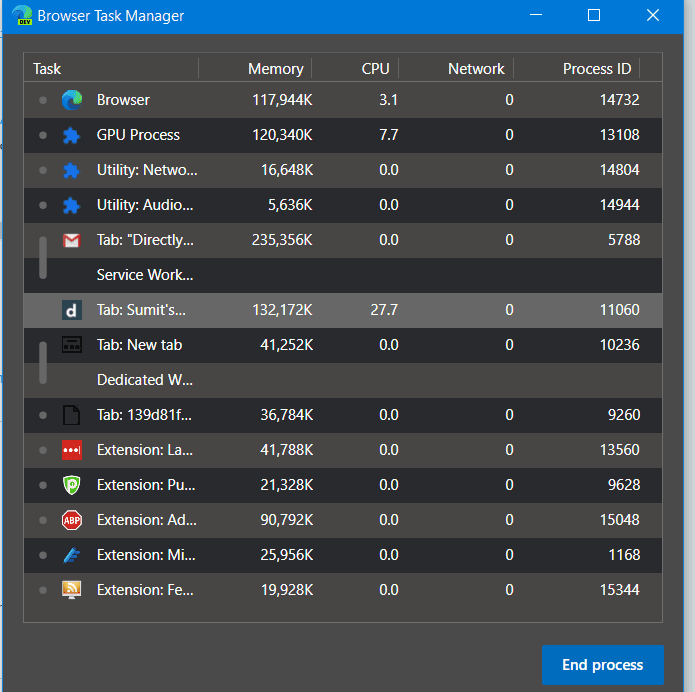Select the Dedicated W... subtask row
The height and width of the screenshot is (692, 695).
pos(343,380)
